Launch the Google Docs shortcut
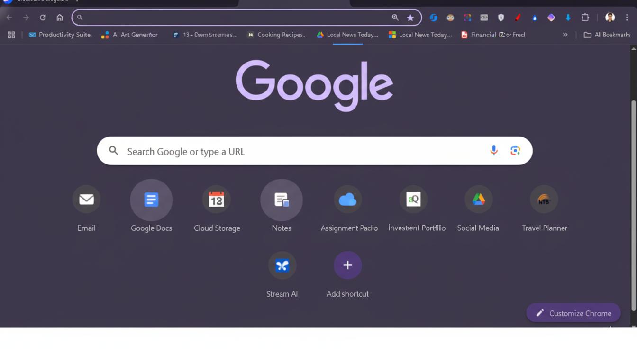637x364 pixels. pyautogui.click(x=151, y=200)
